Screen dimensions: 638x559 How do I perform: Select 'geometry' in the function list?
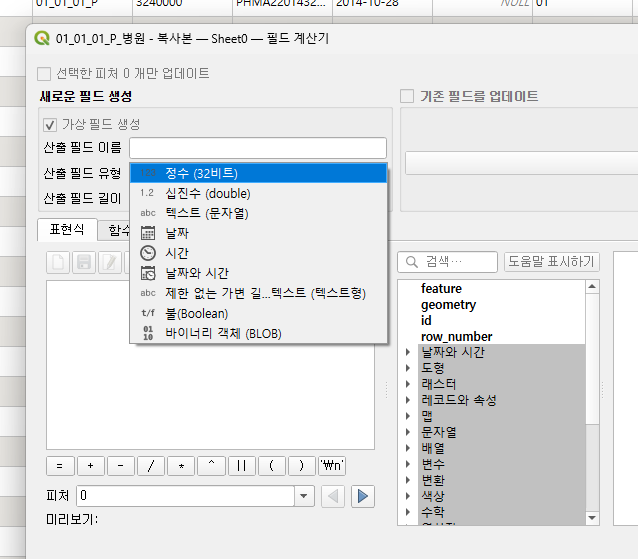click(448, 305)
